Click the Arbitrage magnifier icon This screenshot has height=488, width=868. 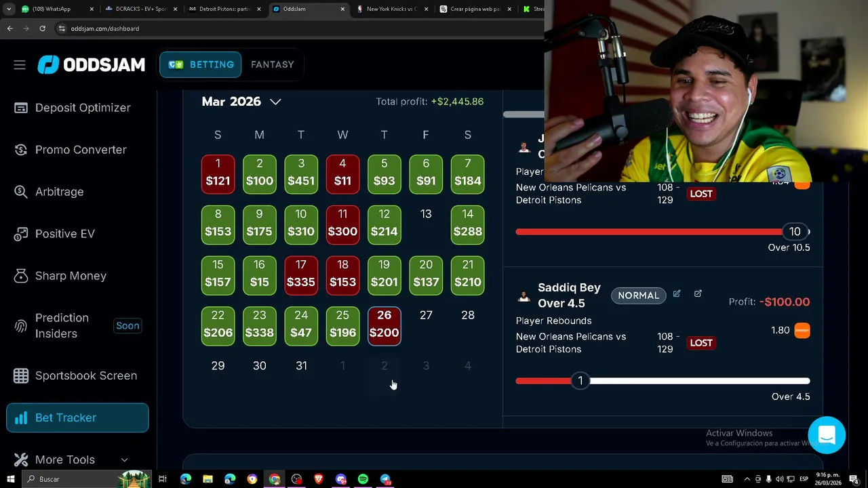tap(21, 192)
